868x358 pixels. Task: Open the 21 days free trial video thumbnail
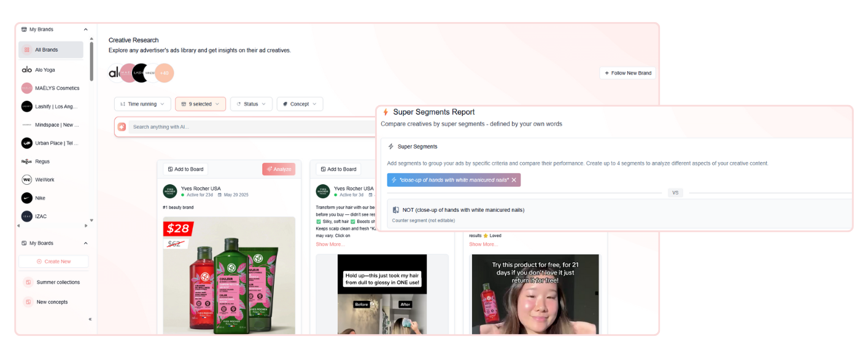tap(537, 295)
